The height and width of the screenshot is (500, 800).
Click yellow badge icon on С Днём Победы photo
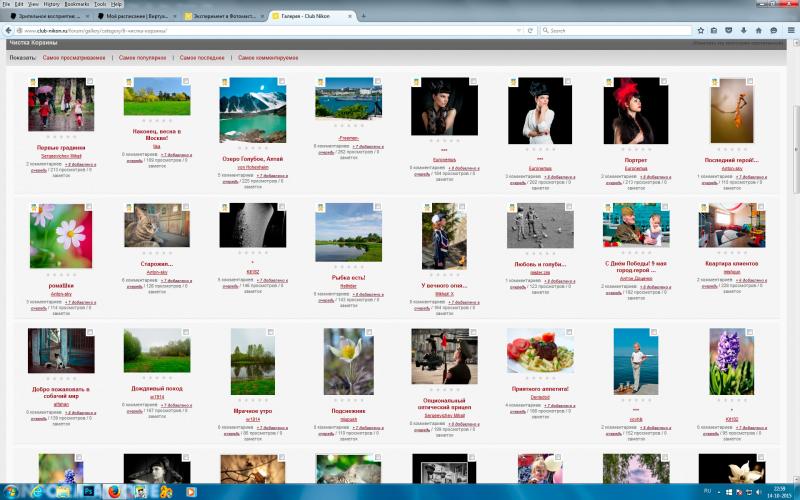[608, 207]
